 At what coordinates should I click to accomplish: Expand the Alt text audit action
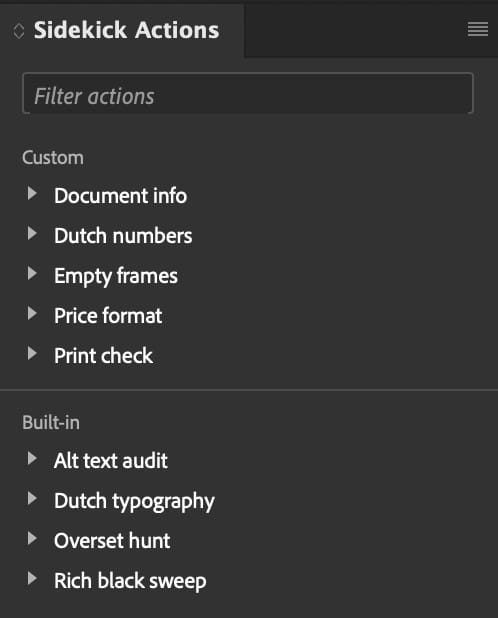pos(32,458)
